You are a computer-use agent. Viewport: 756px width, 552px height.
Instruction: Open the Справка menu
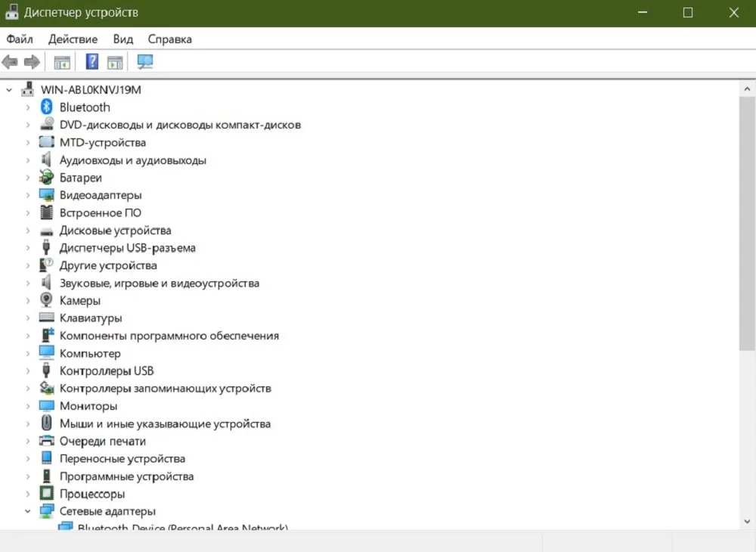pos(169,39)
